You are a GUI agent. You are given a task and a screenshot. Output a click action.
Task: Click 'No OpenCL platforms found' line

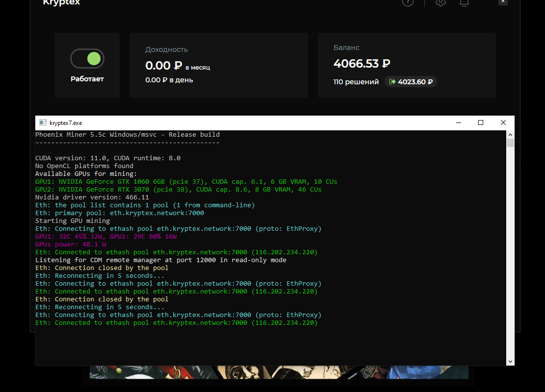(84, 166)
